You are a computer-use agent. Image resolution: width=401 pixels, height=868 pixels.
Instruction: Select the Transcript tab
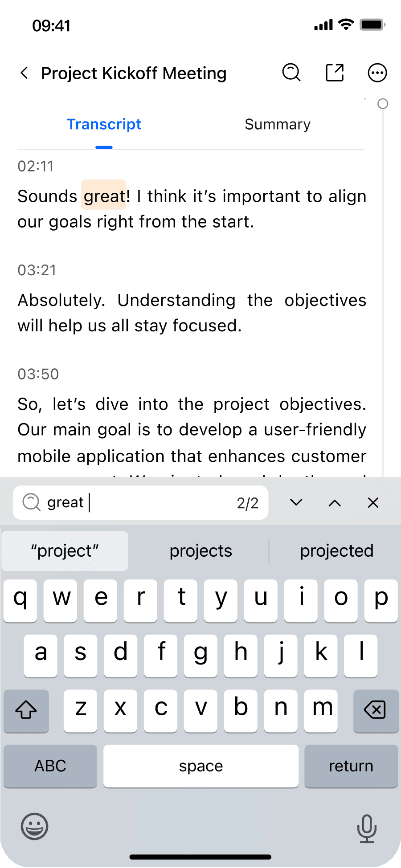pyautogui.click(x=104, y=124)
